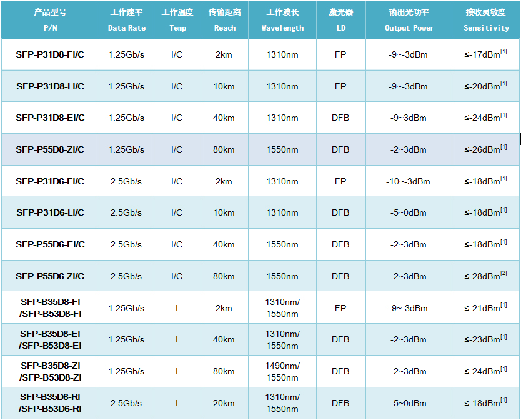Screen dimensions: 521x420
Task: Select product SFP-P31D6-LI/C
Action: coord(50,213)
